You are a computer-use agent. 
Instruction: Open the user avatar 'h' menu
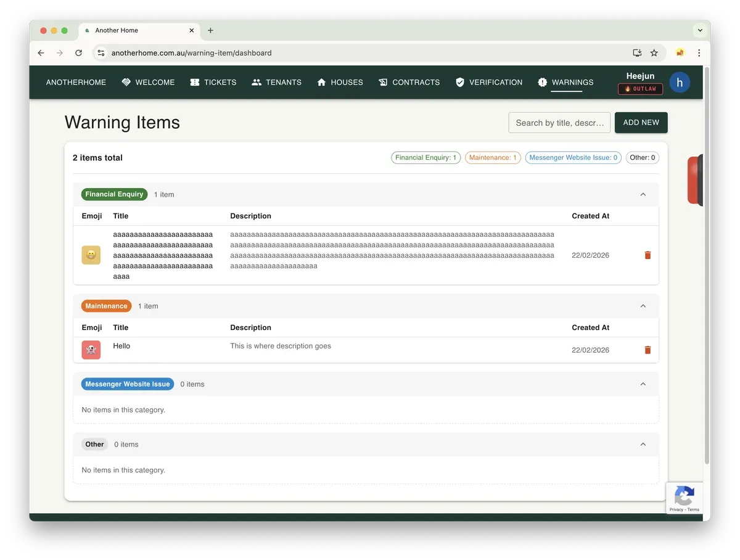680,82
